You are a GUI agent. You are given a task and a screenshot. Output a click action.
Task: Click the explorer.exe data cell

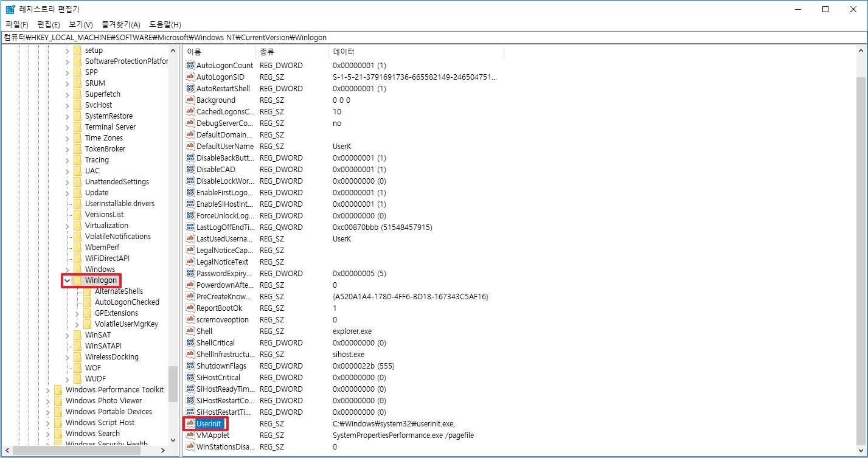352,331
